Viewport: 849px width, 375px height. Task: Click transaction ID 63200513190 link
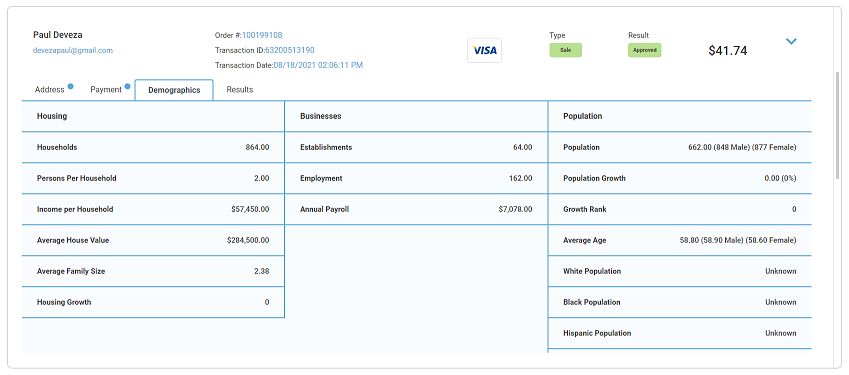[x=290, y=50]
